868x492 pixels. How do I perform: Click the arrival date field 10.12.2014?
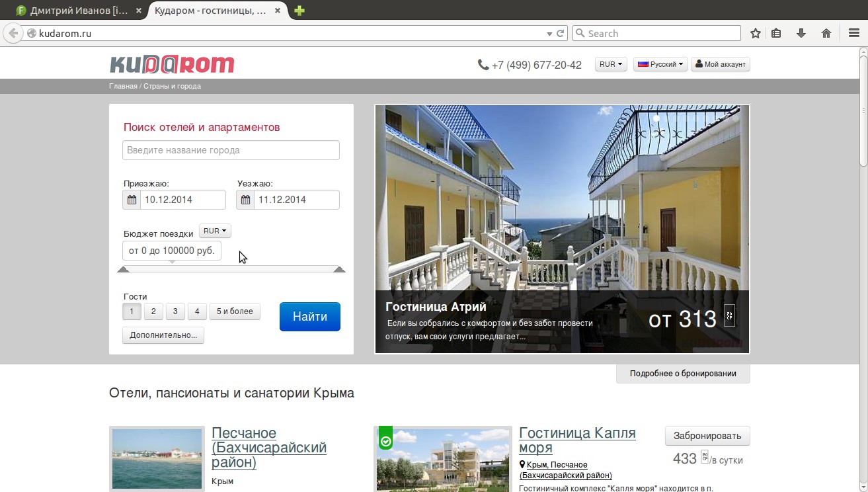(x=183, y=200)
